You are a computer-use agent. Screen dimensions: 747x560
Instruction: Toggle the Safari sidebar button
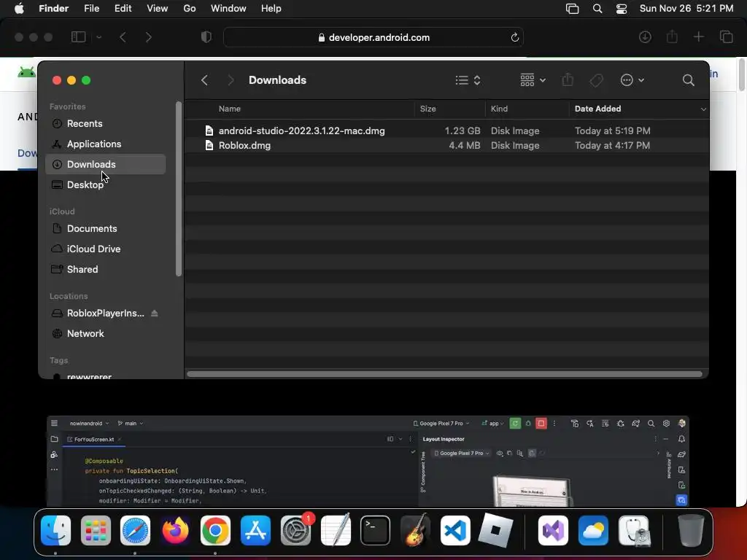click(x=78, y=36)
